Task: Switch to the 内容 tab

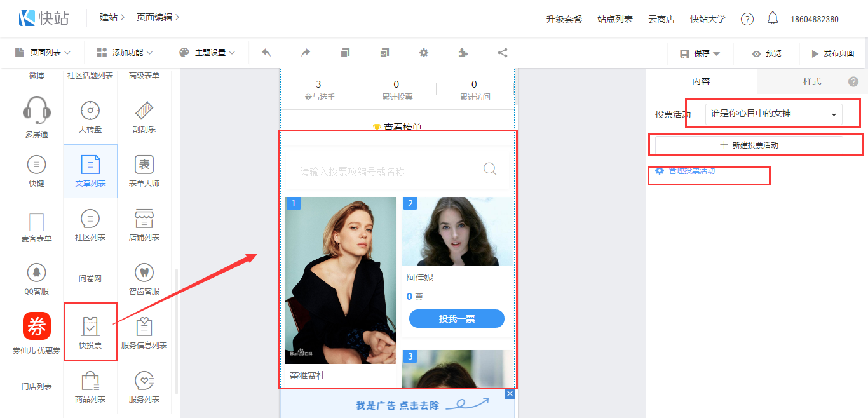Action: pos(701,81)
